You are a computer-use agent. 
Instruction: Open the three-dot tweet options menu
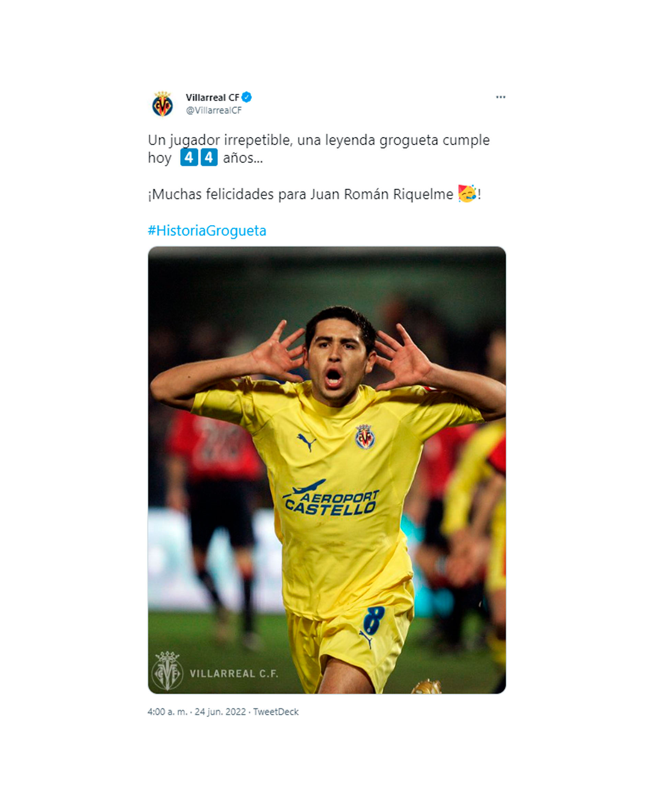500,97
